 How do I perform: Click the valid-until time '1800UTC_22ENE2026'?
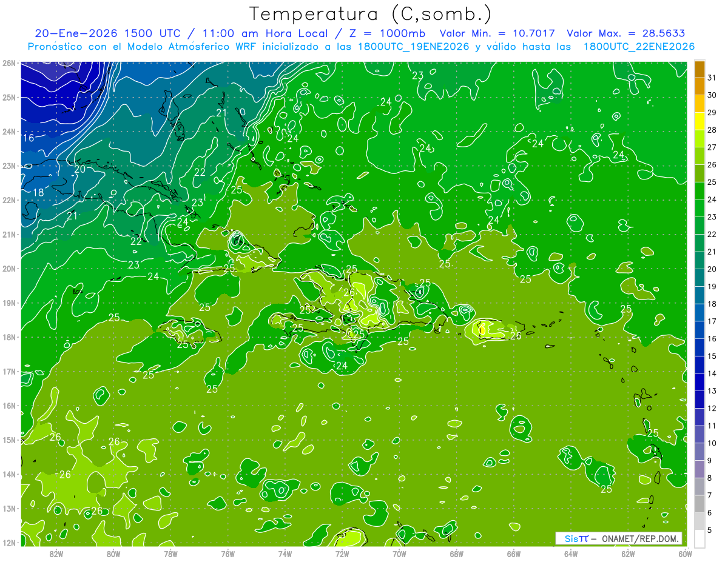click(x=639, y=47)
